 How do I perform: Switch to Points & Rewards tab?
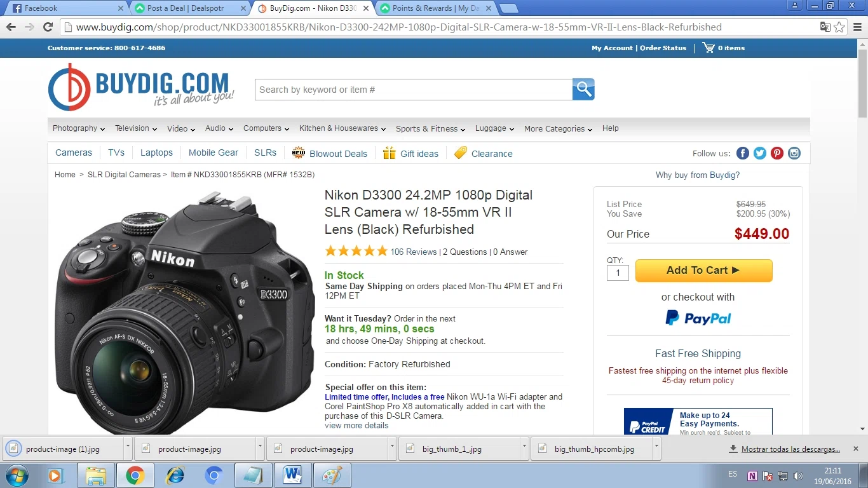point(436,8)
